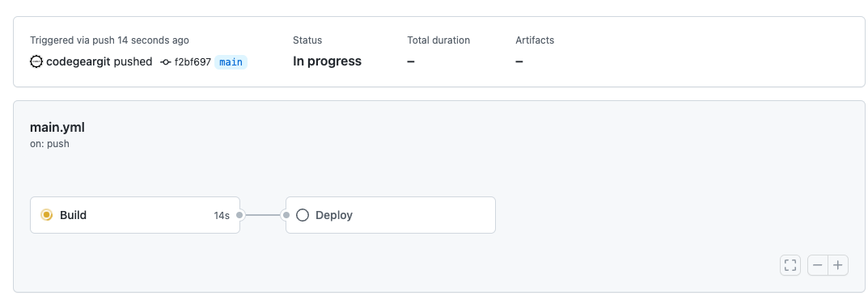The height and width of the screenshot is (308, 868).
Task: Click the In progress status text
Action: pos(327,61)
